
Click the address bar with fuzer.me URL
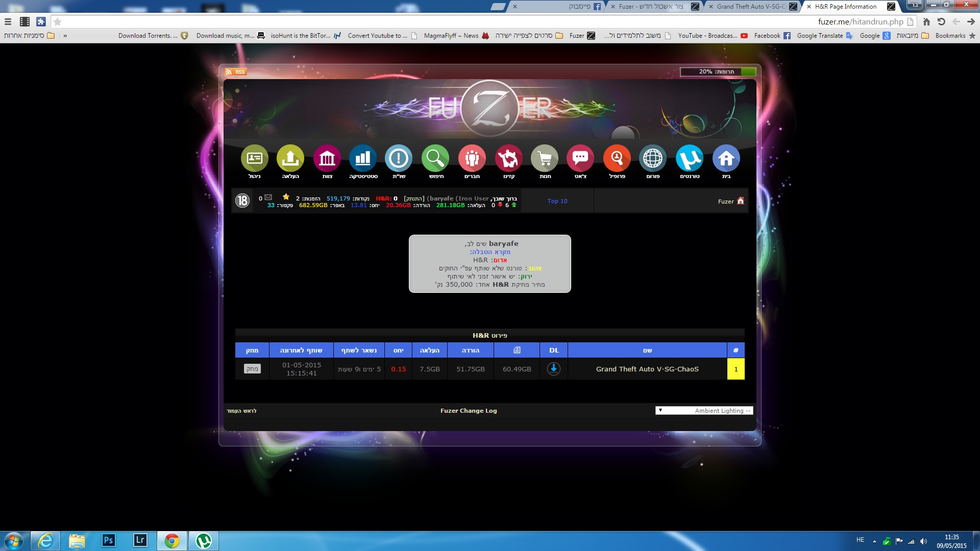pyautogui.click(x=485, y=21)
